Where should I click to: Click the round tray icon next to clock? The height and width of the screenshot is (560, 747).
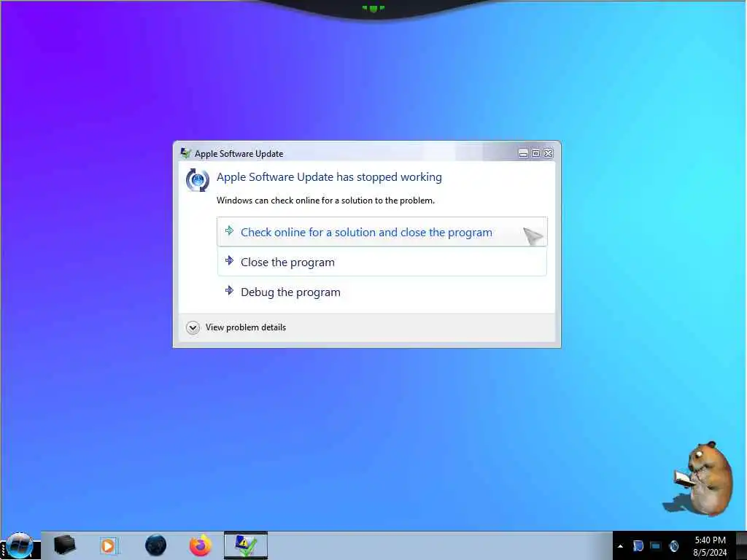click(x=673, y=545)
